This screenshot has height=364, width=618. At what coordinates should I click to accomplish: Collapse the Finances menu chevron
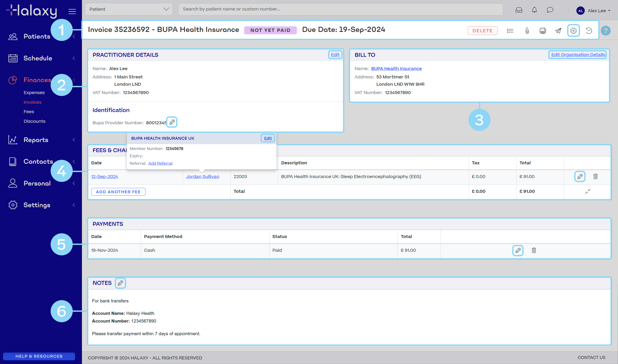(x=74, y=80)
